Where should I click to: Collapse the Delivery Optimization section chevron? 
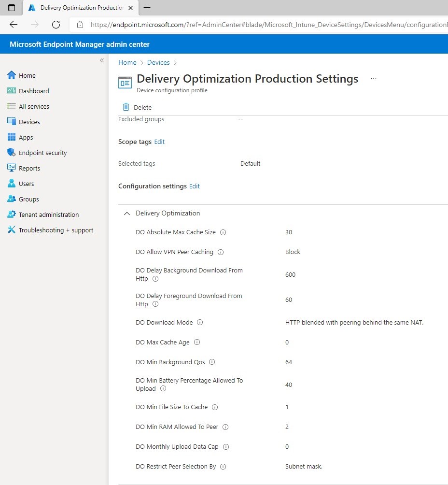pyautogui.click(x=127, y=214)
